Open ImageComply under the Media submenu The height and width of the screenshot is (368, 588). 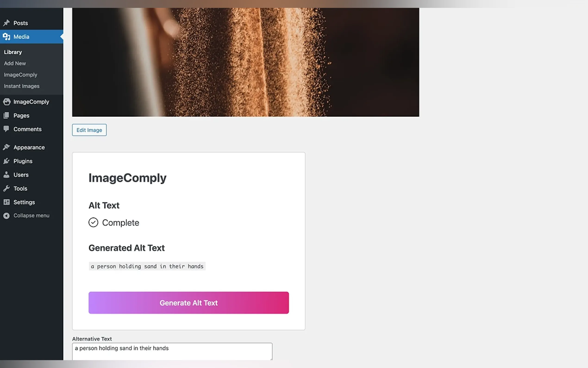coord(20,75)
